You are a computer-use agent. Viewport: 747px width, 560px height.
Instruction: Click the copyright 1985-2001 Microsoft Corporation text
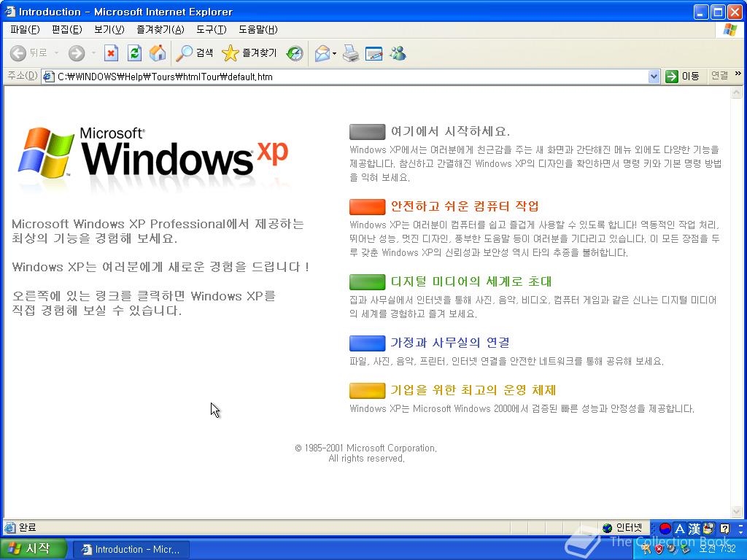coord(365,448)
